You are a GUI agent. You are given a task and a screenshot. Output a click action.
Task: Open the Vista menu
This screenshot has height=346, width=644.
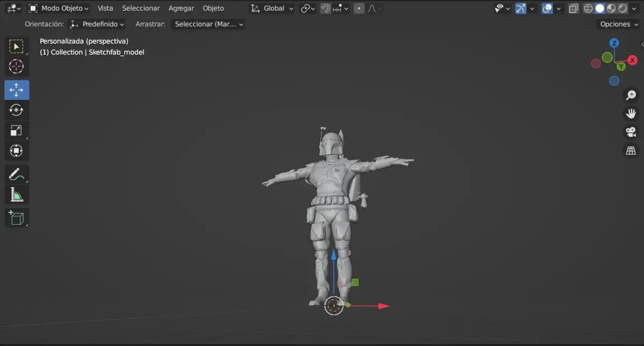pos(105,9)
